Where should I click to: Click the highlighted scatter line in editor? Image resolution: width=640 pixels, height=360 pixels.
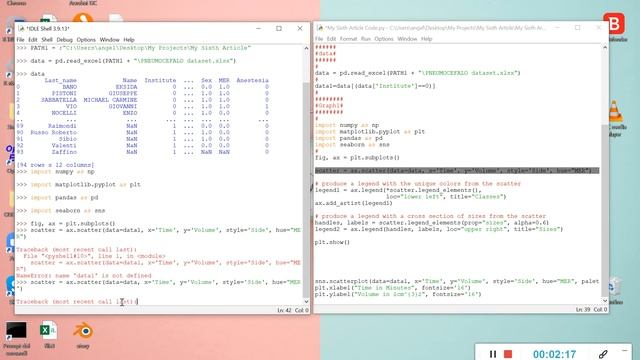pos(457,171)
